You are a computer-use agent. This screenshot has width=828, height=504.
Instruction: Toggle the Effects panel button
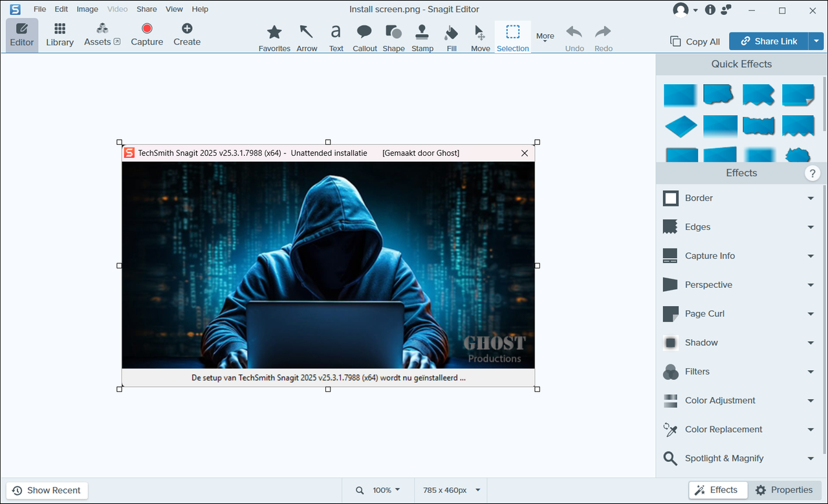[x=717, y=490]
